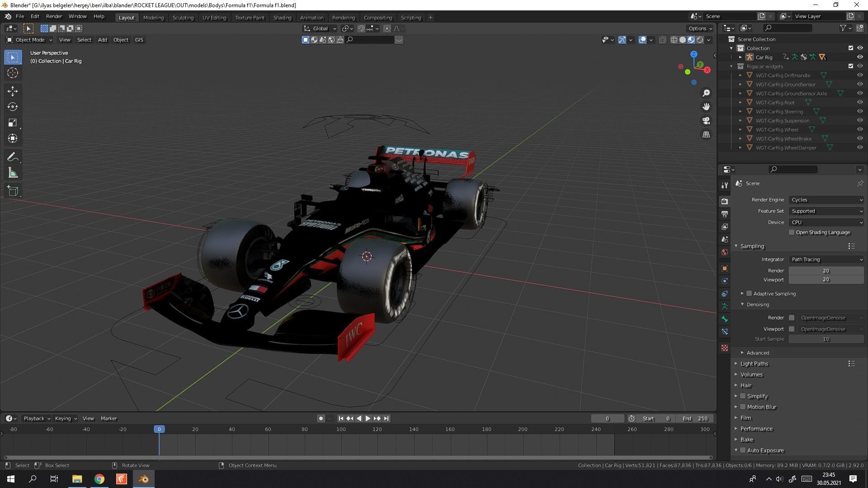The width and height of the screenshot is (868, 488).
Task: Hide Car Rig in viewport
Action: click(860, 57)
